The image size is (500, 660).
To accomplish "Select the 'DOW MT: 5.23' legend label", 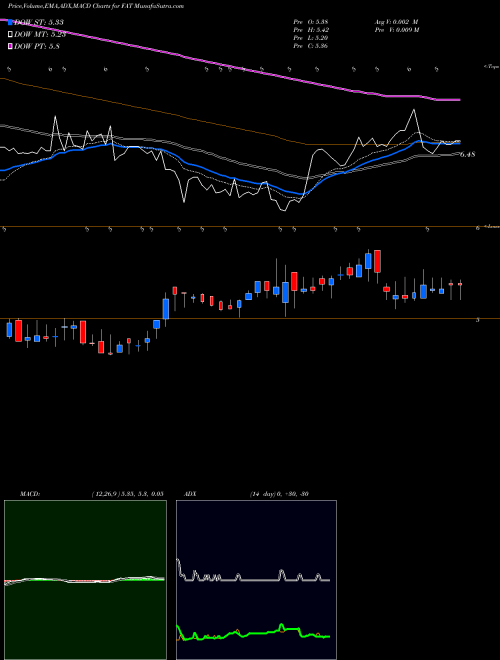I will point(40,35).
